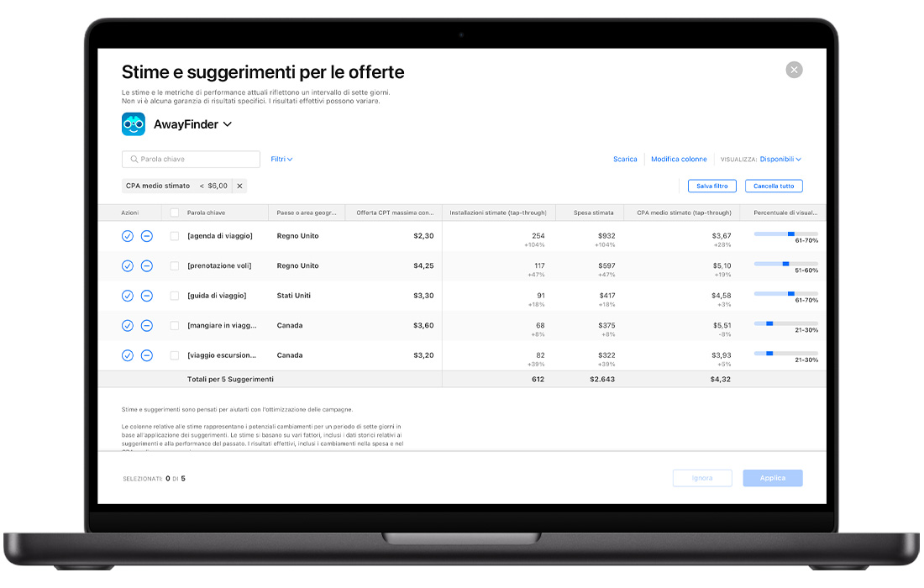
Task: Click the Modifica colonne link
Action: [x=679, y=159]
